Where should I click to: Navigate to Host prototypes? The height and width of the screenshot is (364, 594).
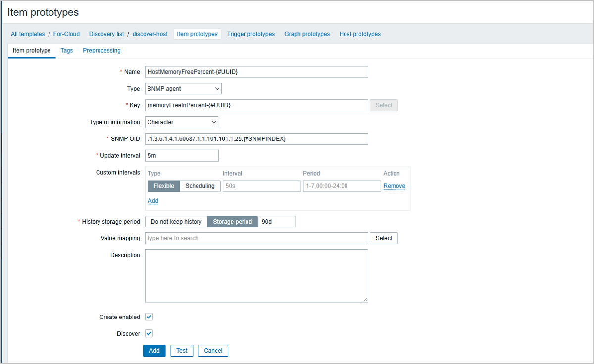(360, 34)
